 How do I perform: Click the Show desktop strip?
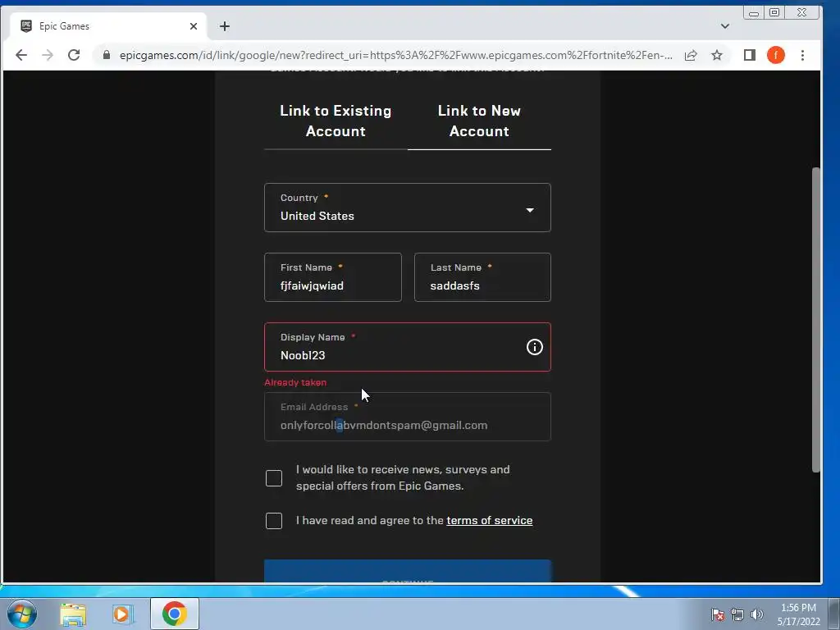(834, 614)
